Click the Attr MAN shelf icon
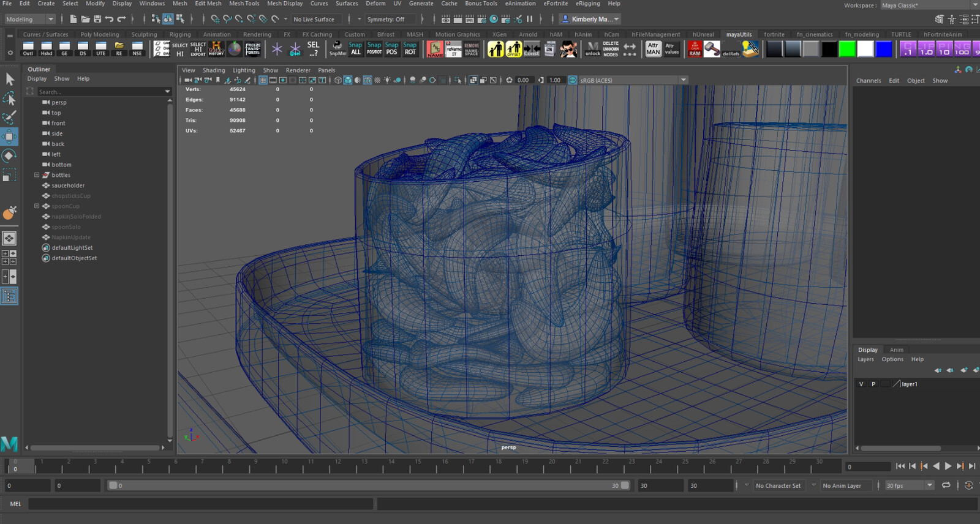This screenshot has height=524, width=980. 654,49
